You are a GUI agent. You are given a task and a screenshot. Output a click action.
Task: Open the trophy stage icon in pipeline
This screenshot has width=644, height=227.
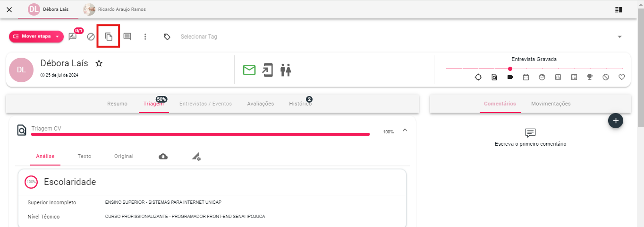[x=590, y=77]
